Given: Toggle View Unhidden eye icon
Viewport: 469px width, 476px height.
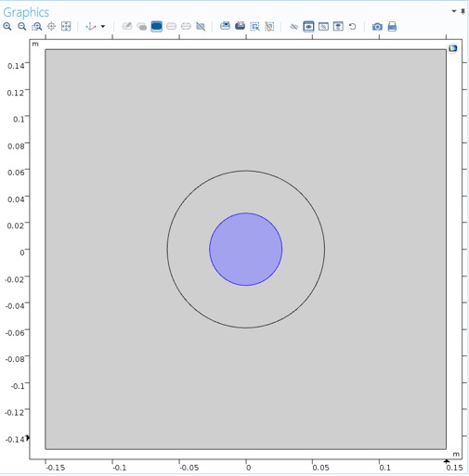Looking at the screenshot, I should (308, 27).
